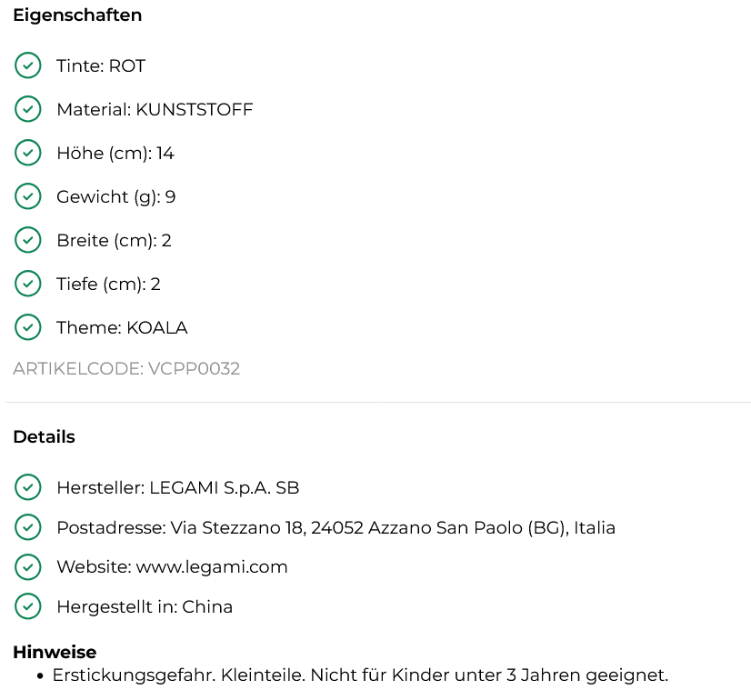The width and height of the screenshot is (751, 700).
Task: Click the check icon beside Tiefe (cm): 2
Action: click(x=28, y=283)
